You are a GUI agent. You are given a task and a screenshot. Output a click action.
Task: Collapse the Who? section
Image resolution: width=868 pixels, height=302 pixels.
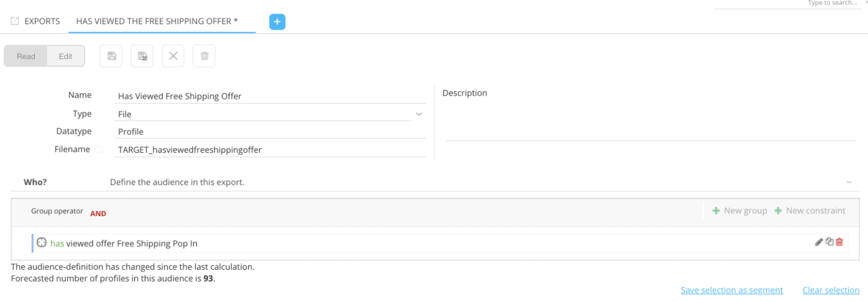coord(849,183)
